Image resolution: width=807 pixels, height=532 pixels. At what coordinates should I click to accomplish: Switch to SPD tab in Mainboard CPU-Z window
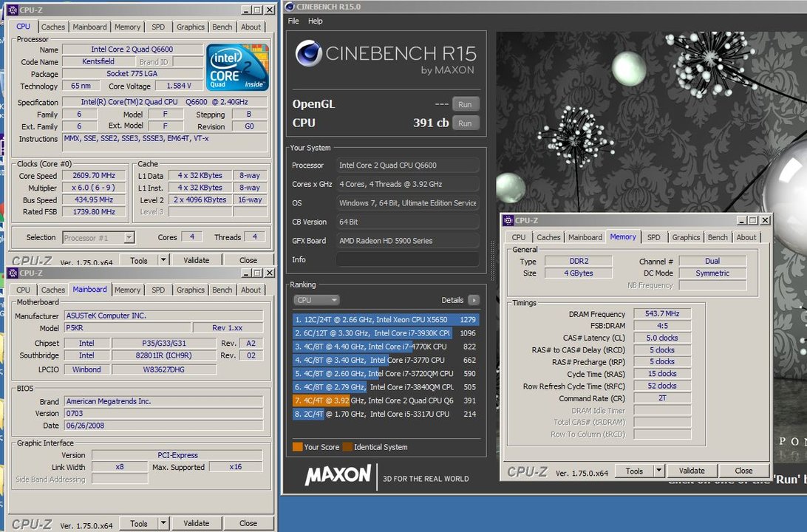tap(158, 290)
